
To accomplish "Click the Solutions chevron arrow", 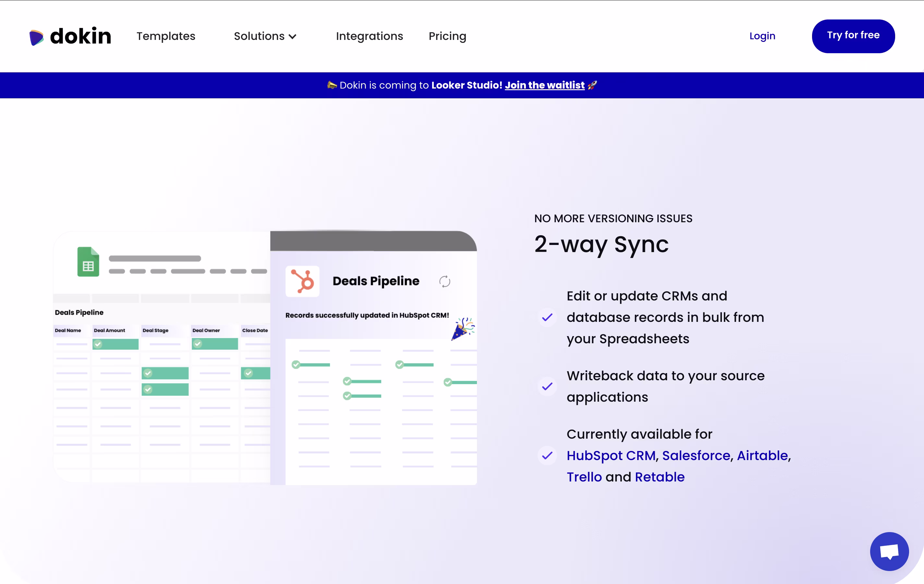I will [x=292, y=37].
